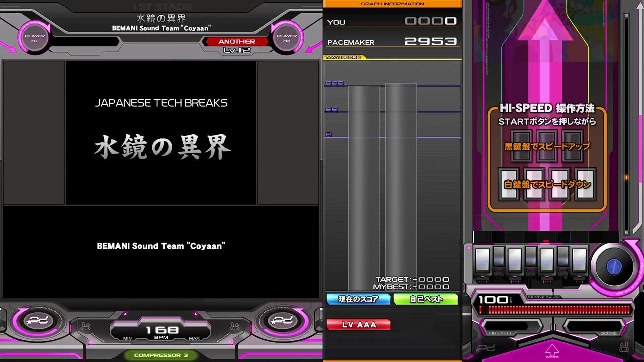Click the left Pd star disc emblem
The image size is (644, 362).
[x=37, y=321]
